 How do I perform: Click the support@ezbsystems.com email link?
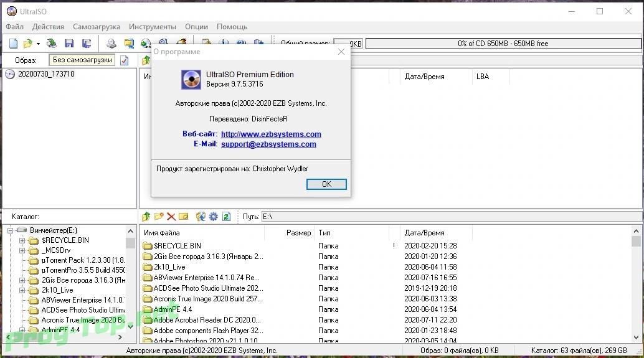pos(268,144)
